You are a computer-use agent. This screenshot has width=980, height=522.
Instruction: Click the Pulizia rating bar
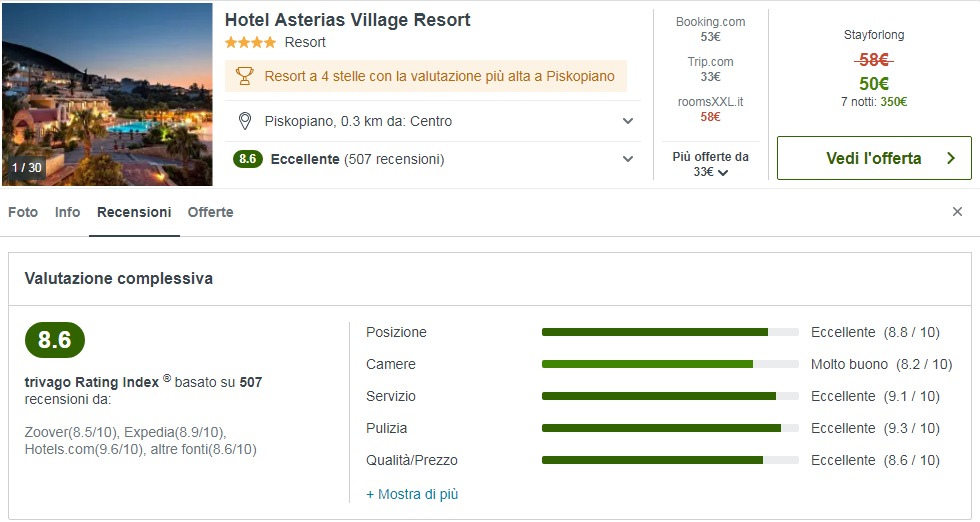click(670, 428)
